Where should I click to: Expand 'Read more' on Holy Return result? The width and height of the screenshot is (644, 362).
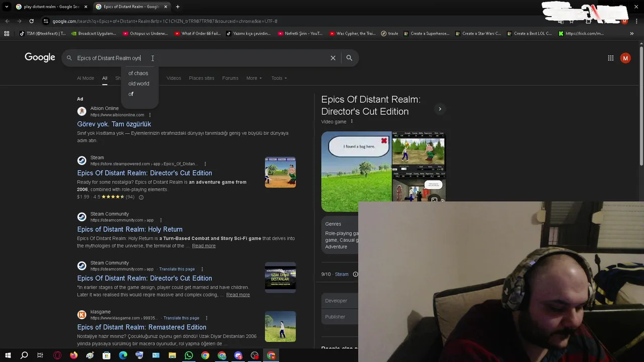point(204,246)
